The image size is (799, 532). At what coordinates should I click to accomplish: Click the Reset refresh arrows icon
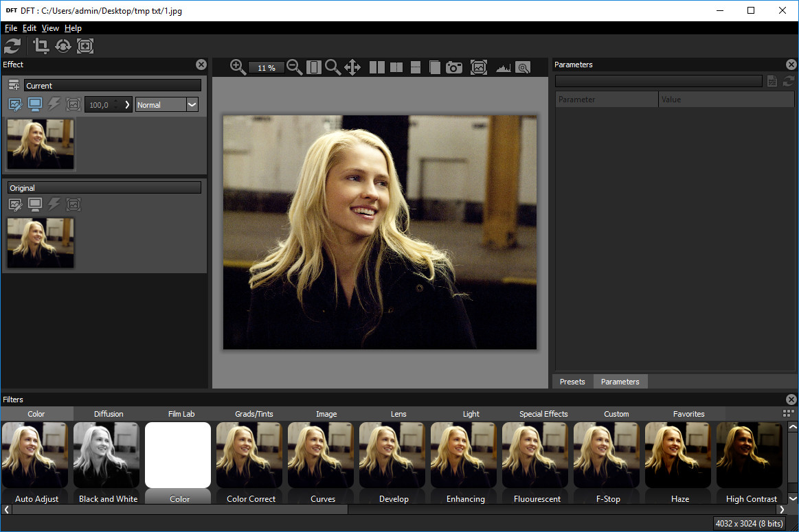pyautogui.click(x=13, y=46)
